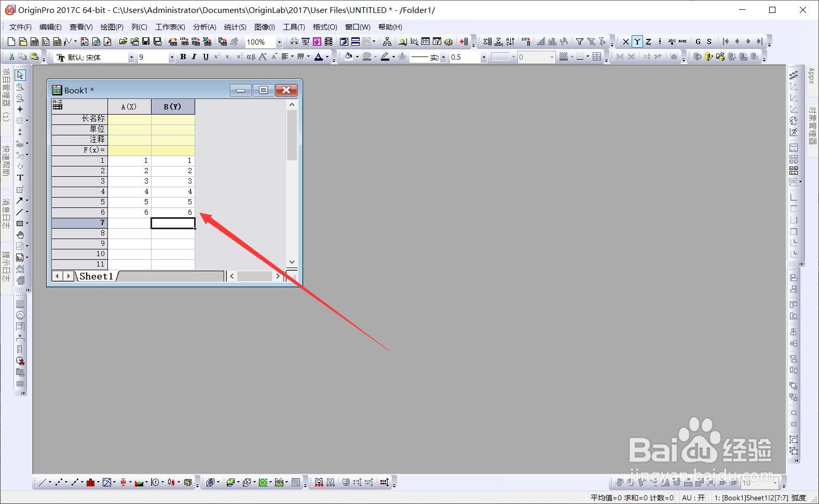The image size is (819, 504).
Task: Expand the font color A dropdown arrow
Action: coord(327,57)
